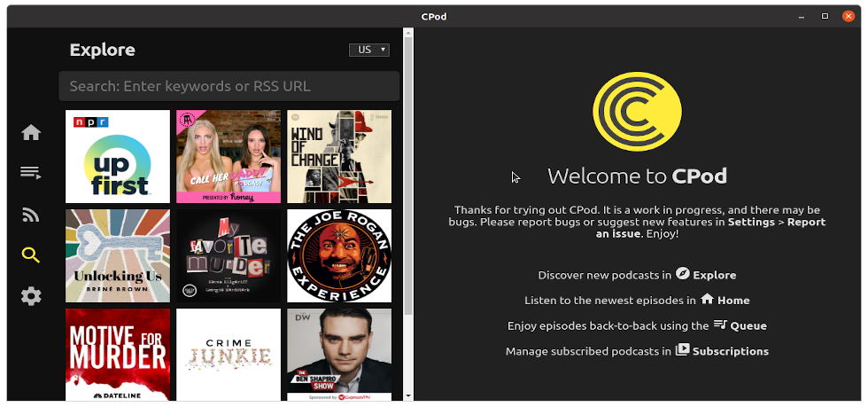Open the Motive for Murder podcast
The image size is (868, 407).
[118, 355]
